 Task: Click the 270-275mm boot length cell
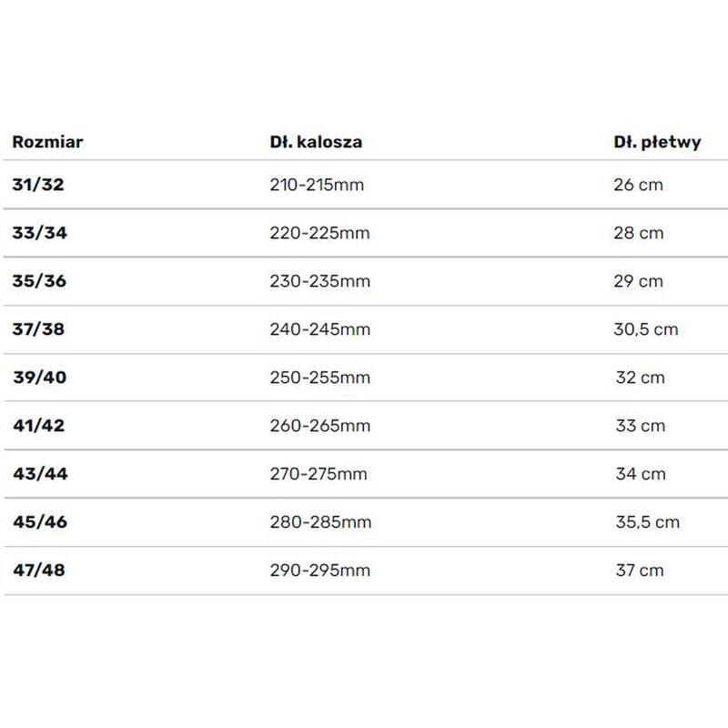tap(318, 474)
